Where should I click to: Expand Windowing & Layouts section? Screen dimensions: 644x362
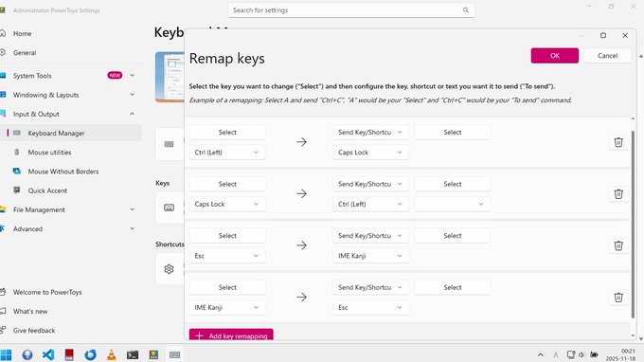[x=132, y=95]
